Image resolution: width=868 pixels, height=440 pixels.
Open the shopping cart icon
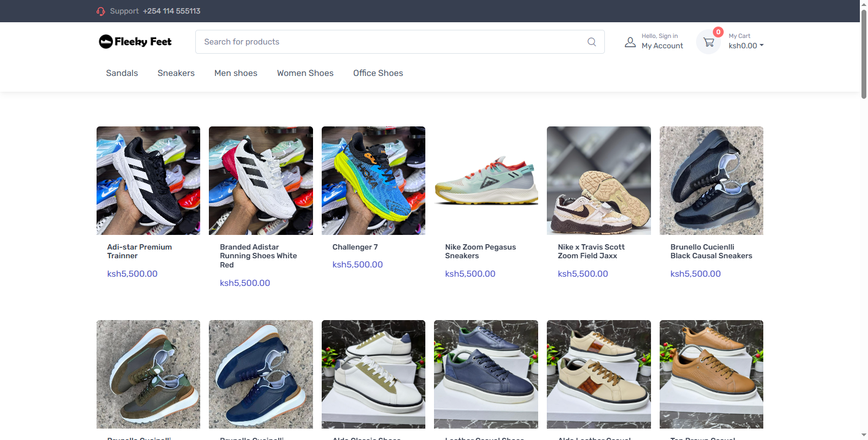(x=709, y=42)
